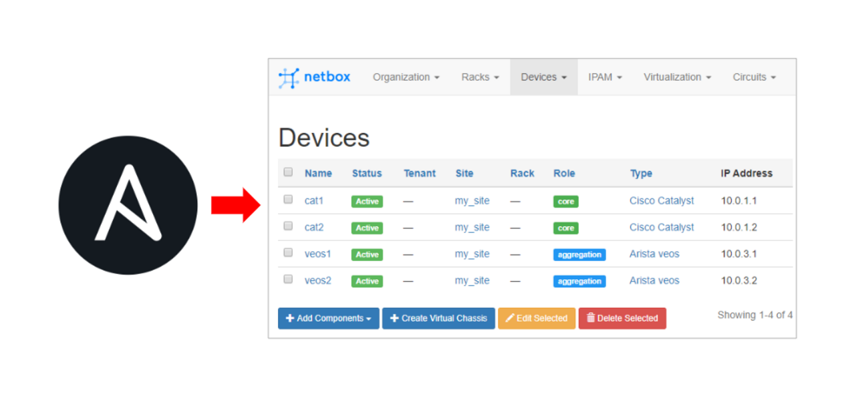The width and height of the screenshot is (868, 414).
Task: Click my_site link in veos2 row
Action: pyautogui.click(x=472, y=281)
